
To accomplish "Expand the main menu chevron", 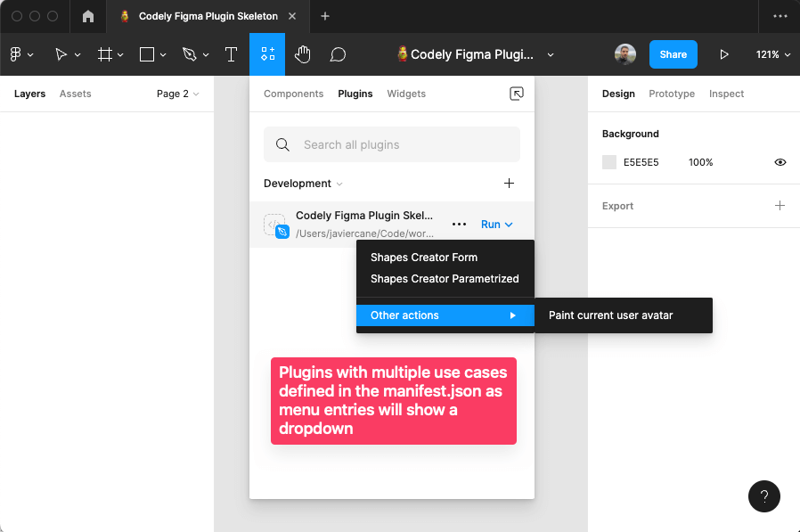I will click(30, 54).
